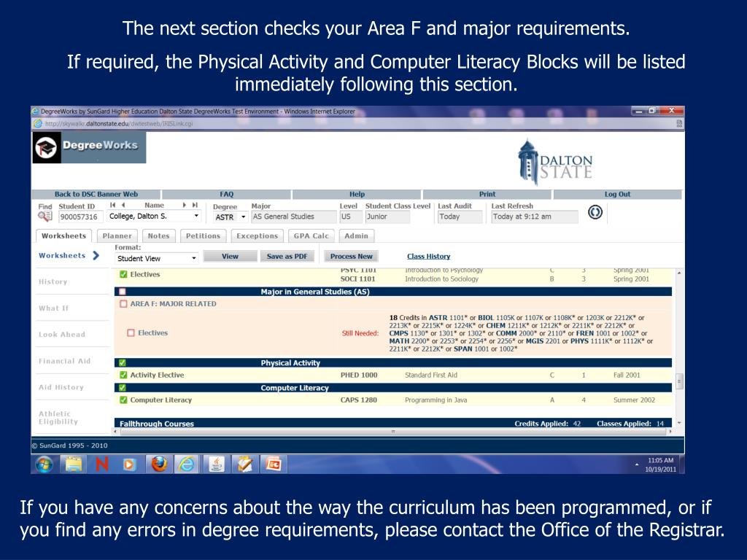This screenshot has width=747, height=560.
Task: Open Firefox from the taskbar
Action: click(x=158, y=464)
